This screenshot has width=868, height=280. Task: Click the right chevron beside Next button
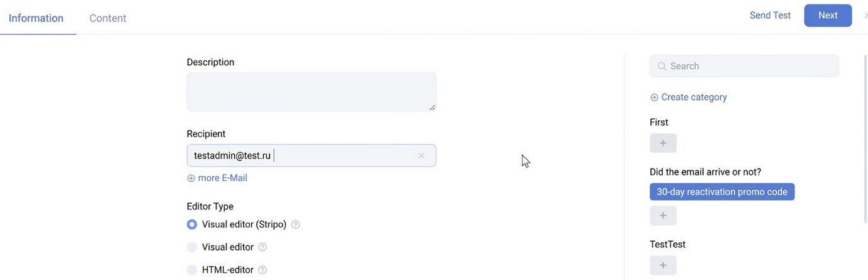[x=865, y=16]
